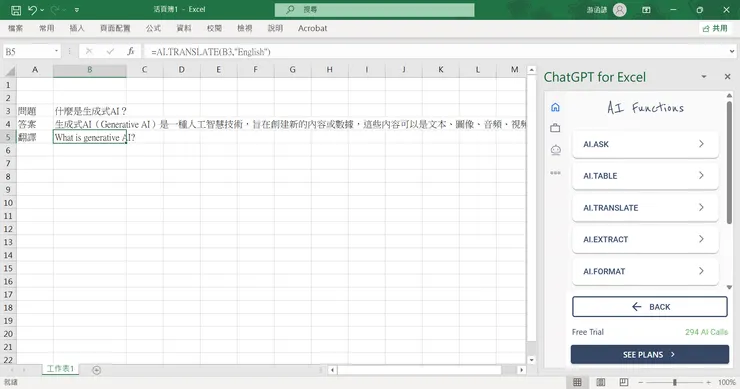Click the Insert Function fx icon
Image resolution: width=740 pixels, height=389 pixels.
pyautogui.click(x=131, y=51)
